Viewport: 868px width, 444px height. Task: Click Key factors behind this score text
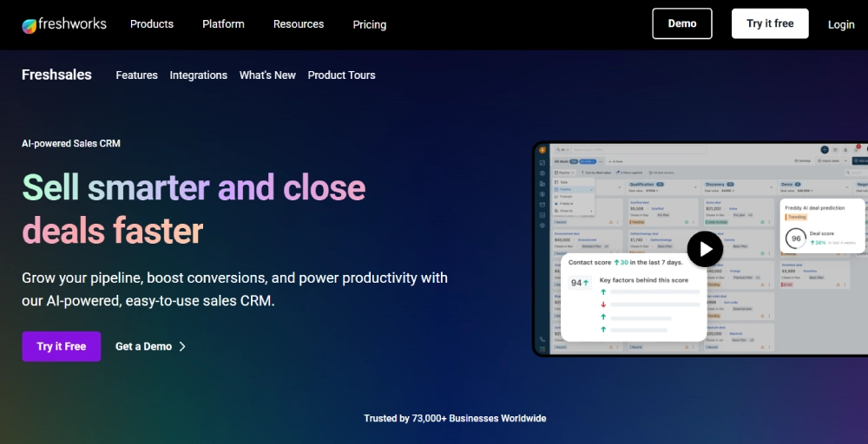[x=644, y=280]
